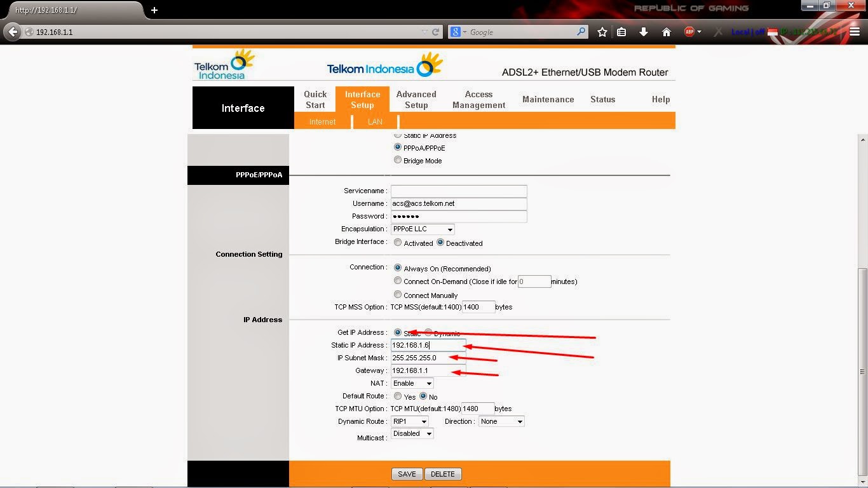Click the DELETE button
868x488 pixels.
click(x=443, y=474)
